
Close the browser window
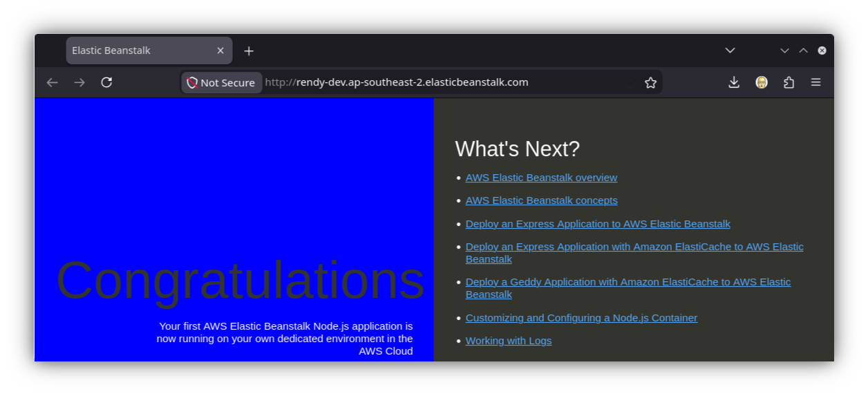(x=822, y=50)
